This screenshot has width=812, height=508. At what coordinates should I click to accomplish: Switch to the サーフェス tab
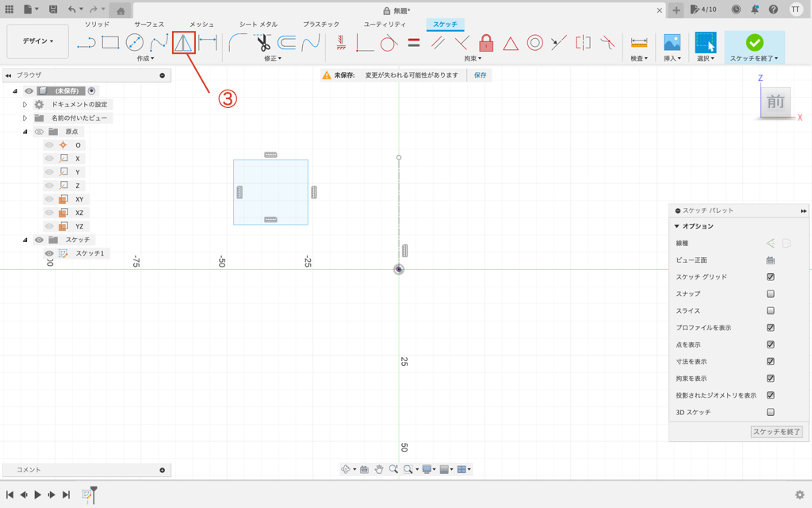pos(149,25)
